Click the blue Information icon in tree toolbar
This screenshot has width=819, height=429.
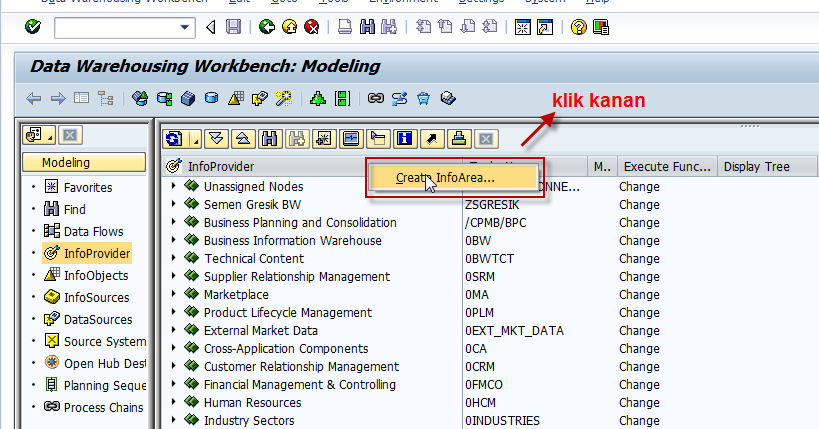pos(405,139)
